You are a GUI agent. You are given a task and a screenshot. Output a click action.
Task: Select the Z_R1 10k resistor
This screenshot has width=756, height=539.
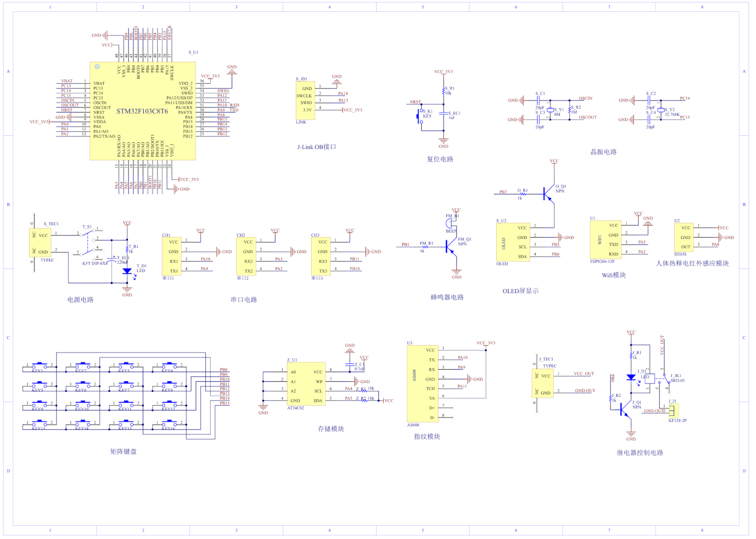[x=364, y=390]
